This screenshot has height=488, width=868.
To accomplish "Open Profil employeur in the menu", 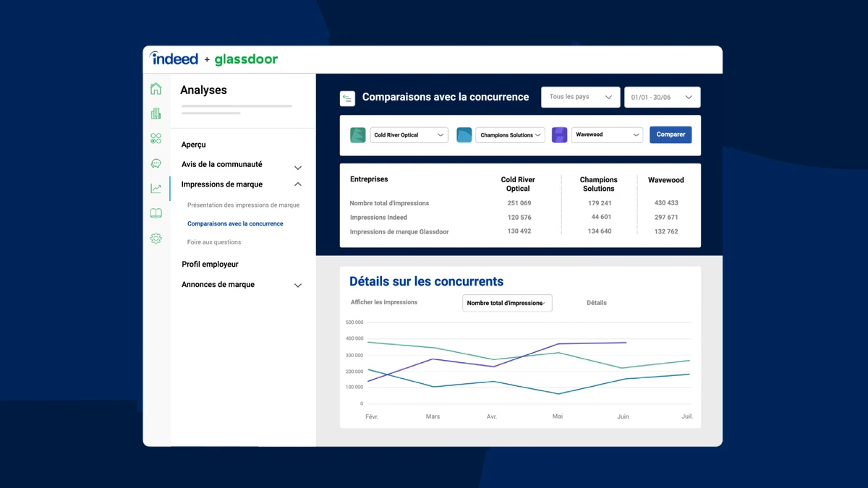I will 210,265.
